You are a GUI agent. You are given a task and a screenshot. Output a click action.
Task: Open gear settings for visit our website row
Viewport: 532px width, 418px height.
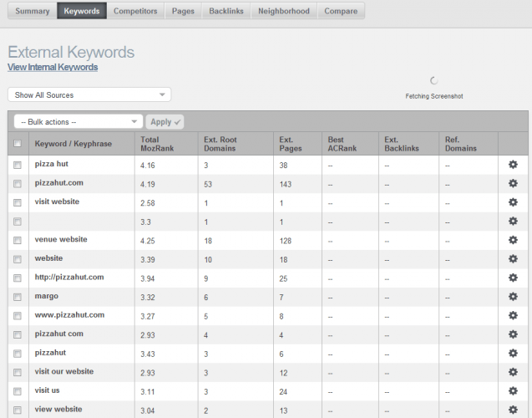coord(513,372)
